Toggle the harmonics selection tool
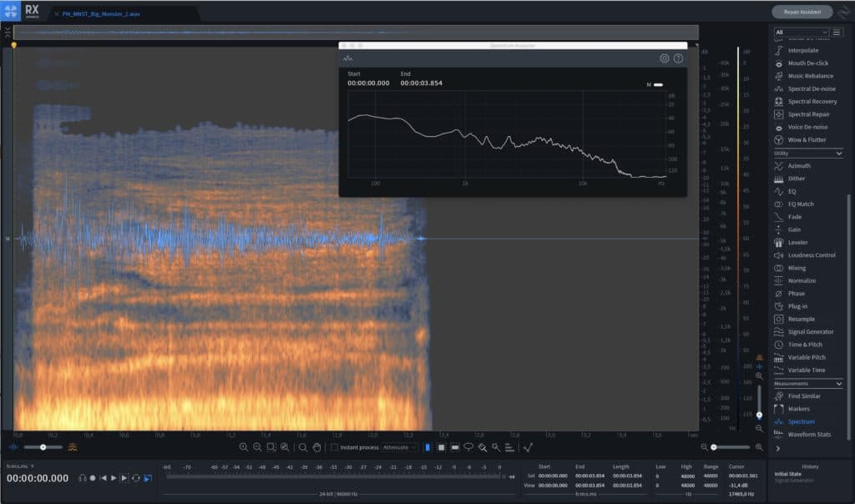 [509, 447]
